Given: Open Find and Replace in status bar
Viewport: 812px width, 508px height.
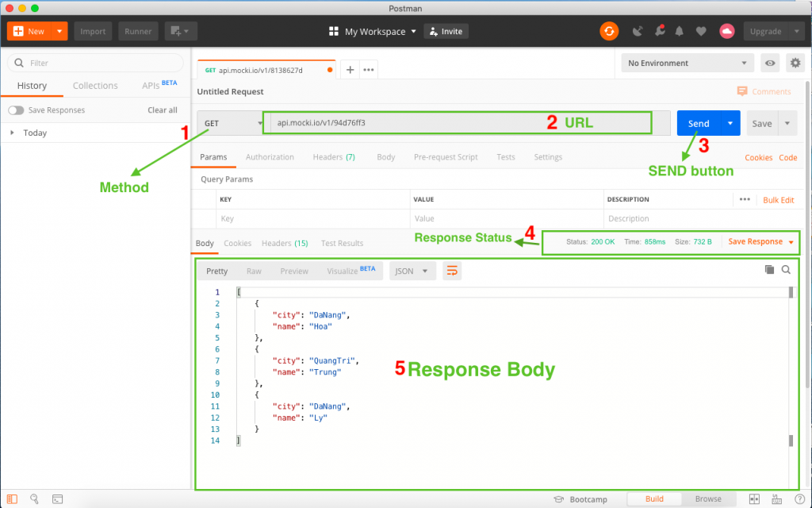Looking at the screenshot, I should [34, 498].
